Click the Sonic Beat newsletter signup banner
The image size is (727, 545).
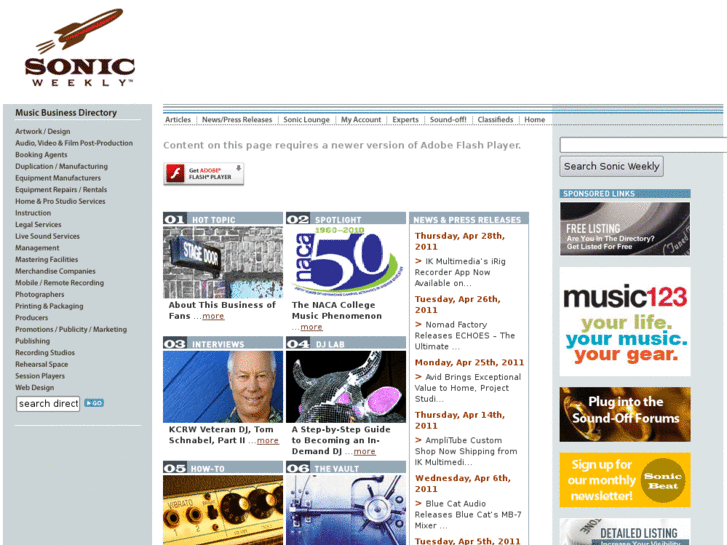[x=625, y=480]
